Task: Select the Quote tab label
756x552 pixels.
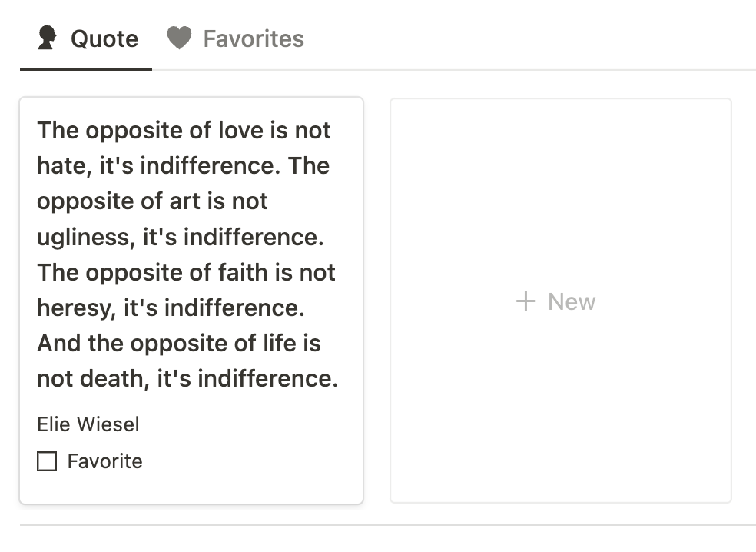Action: coord(104,38)
